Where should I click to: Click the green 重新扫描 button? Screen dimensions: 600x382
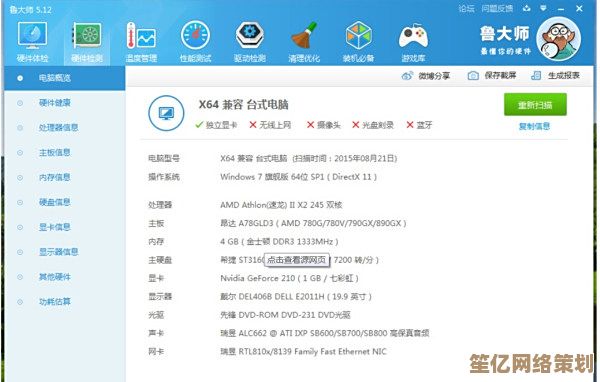[x=535, y=104]
